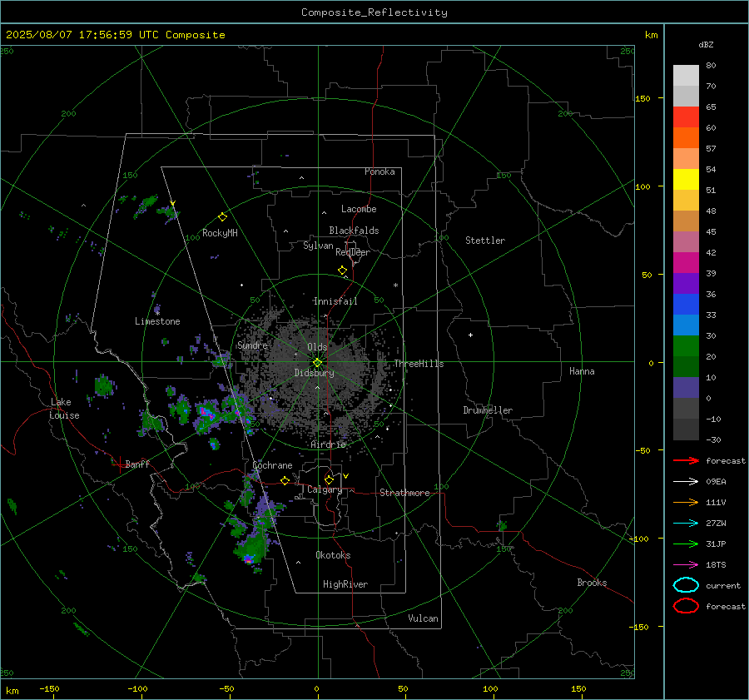The height and width of the screenshot is (700, 749).
Task: Pick the green 31JP arrow legend icon
Action: tap(686, 544)
